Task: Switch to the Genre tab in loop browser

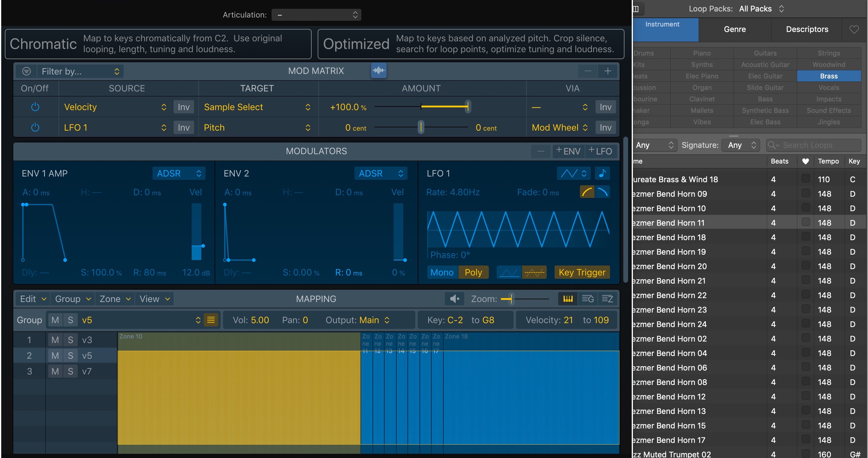Action: click(734, 29)
